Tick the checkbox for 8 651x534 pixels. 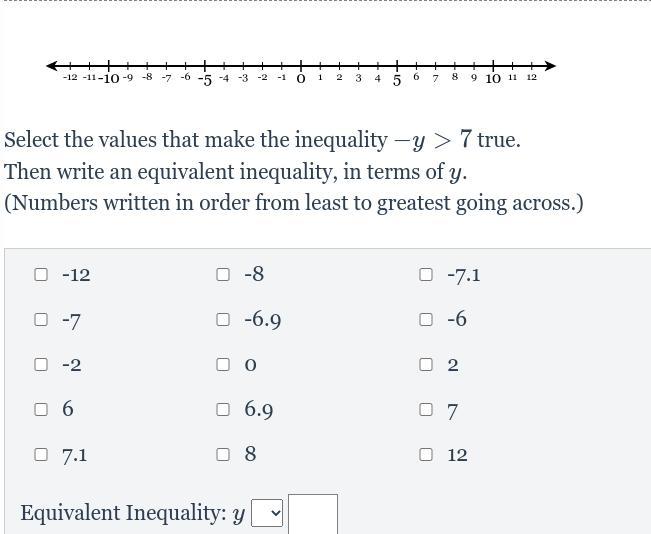click(x=223, y=454)
